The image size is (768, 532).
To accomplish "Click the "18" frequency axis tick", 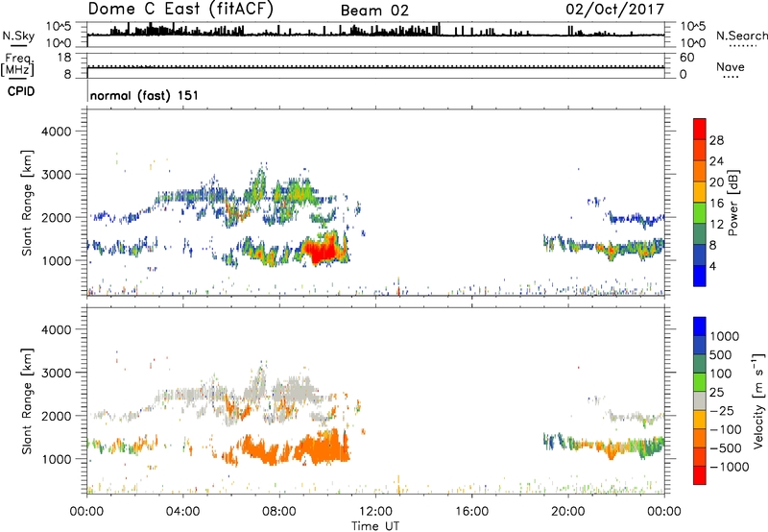I will pos(64,58).
